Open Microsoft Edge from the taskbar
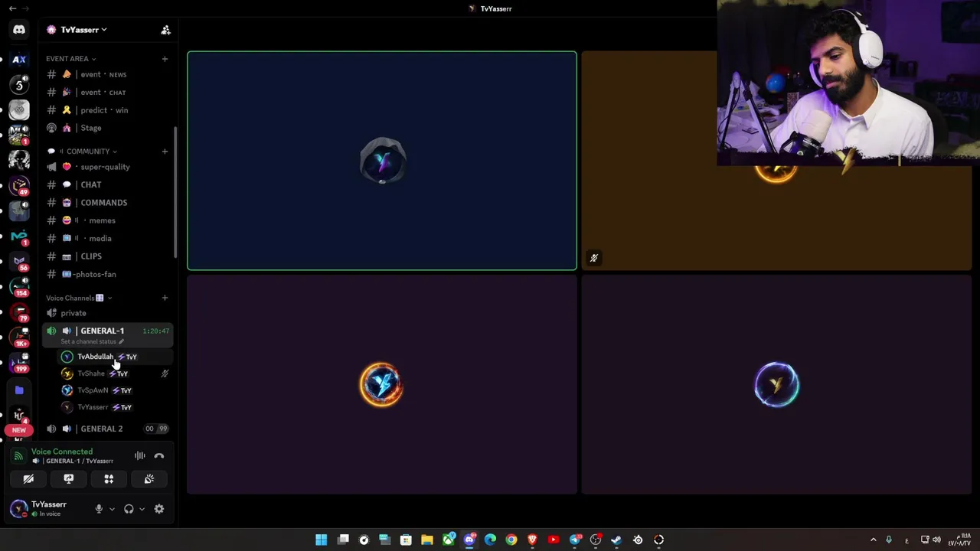Image resolution: width=980 pixels, height=551 pixels. [490, 540]
